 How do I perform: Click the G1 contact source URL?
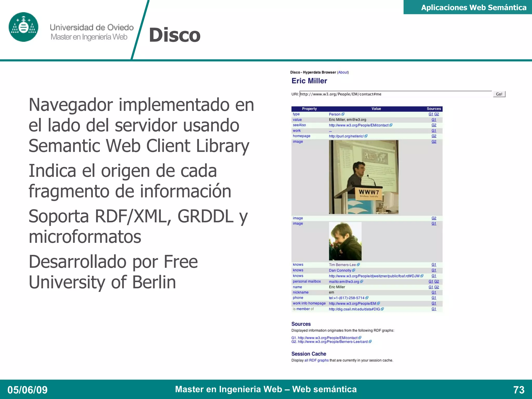328,338
